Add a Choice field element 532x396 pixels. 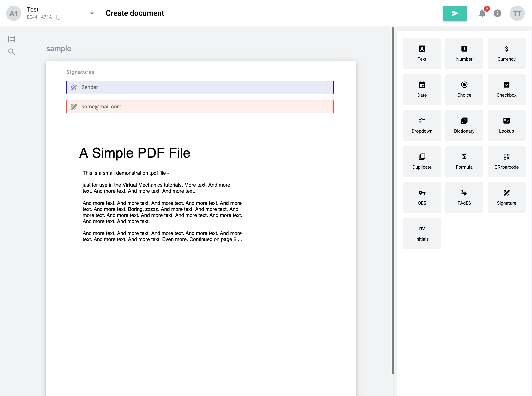coord(464,89)
